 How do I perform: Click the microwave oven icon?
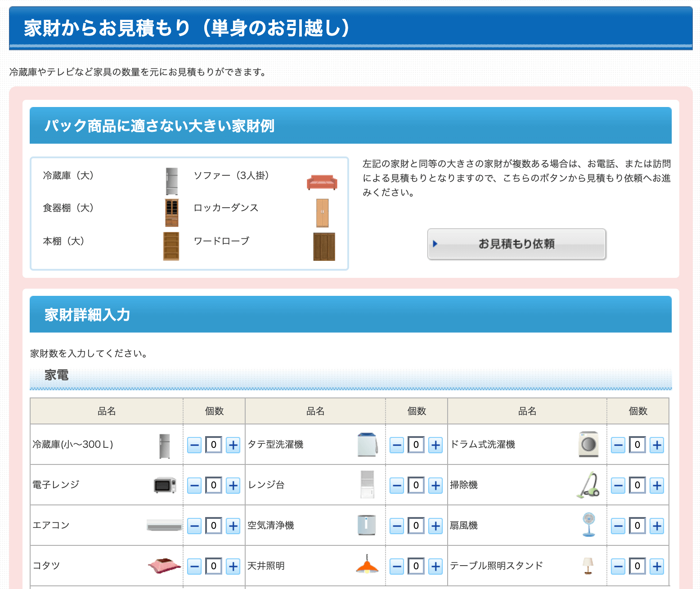[x=165, y=485]
